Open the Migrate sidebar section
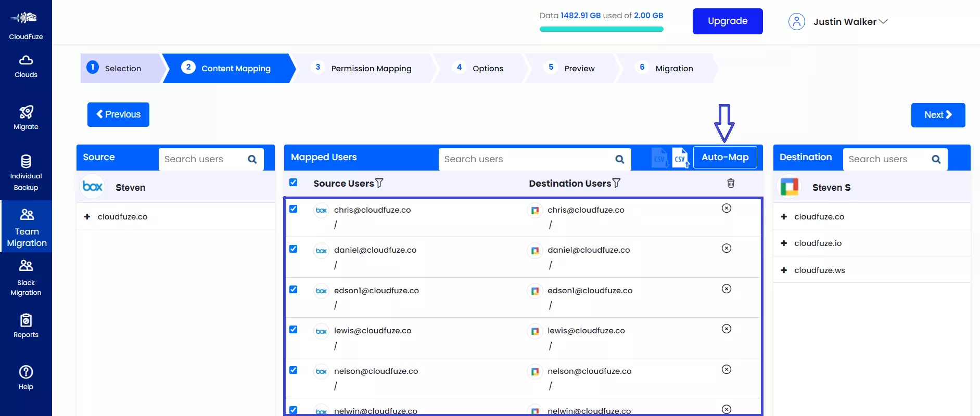The height and width of the screenshot is (416, 980). 26,118
